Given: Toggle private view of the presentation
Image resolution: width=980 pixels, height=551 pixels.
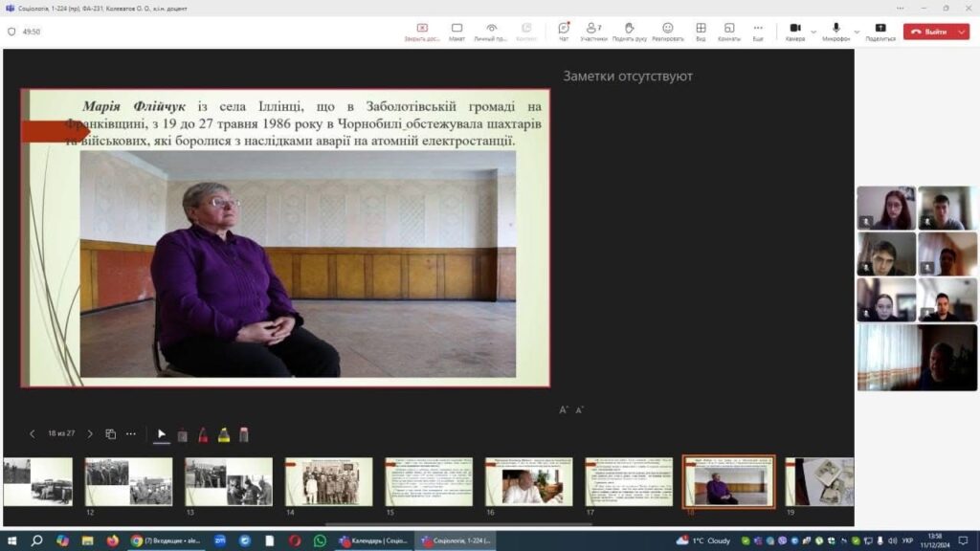Looking at the screenshot, I should click(491, 31).
